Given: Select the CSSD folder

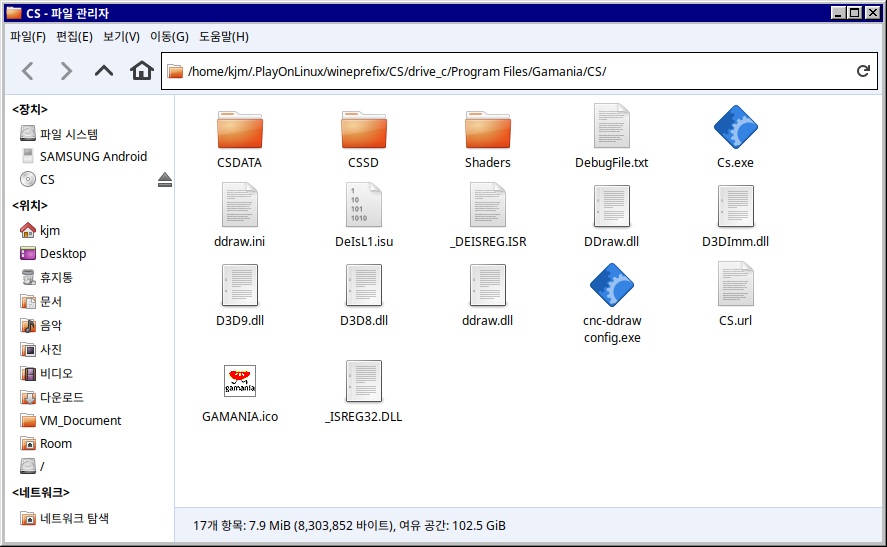Looking at the screenshot, I should (364, 140).
